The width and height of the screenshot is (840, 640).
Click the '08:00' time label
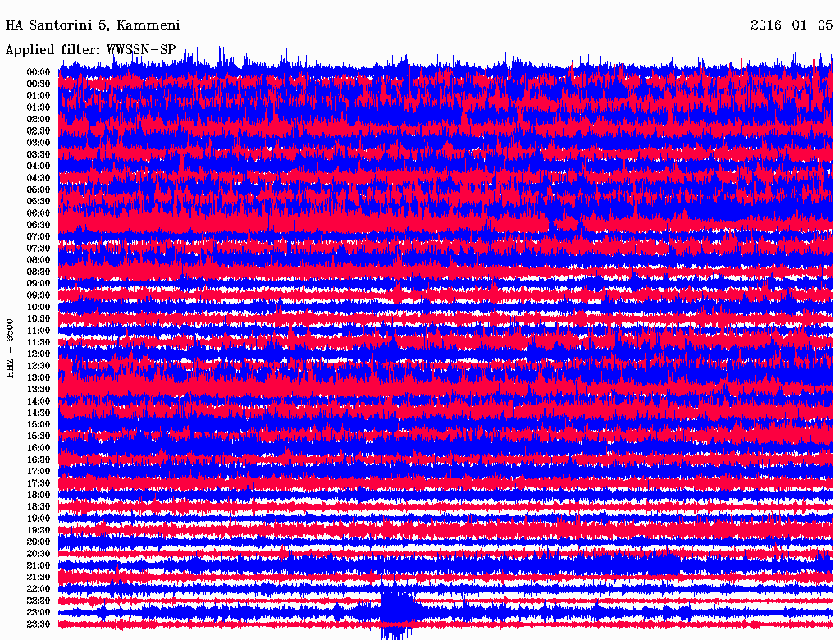[x=39, y=260]
